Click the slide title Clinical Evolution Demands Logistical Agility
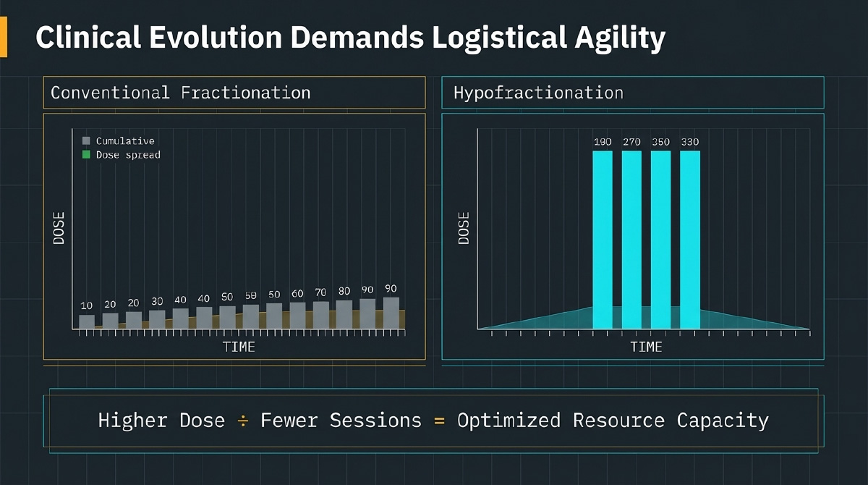This screenshot has height=485, width=868. pyautogui.click(x=350, y=38)
